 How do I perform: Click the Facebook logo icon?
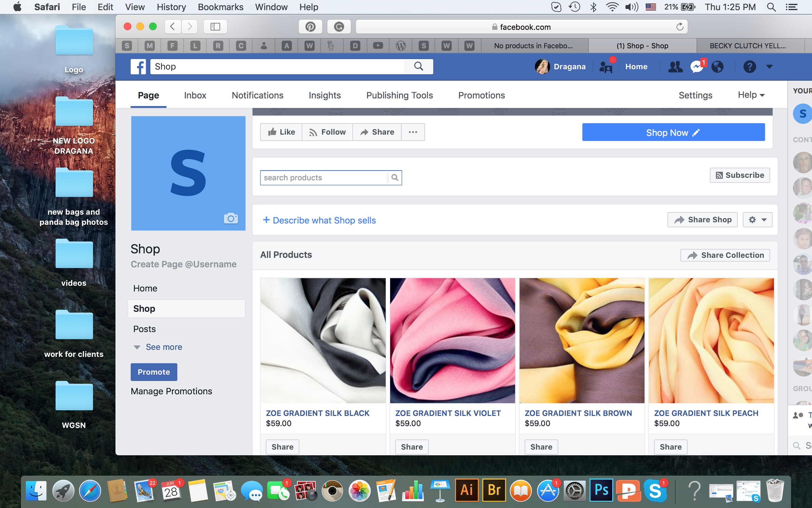coord(138,67)
